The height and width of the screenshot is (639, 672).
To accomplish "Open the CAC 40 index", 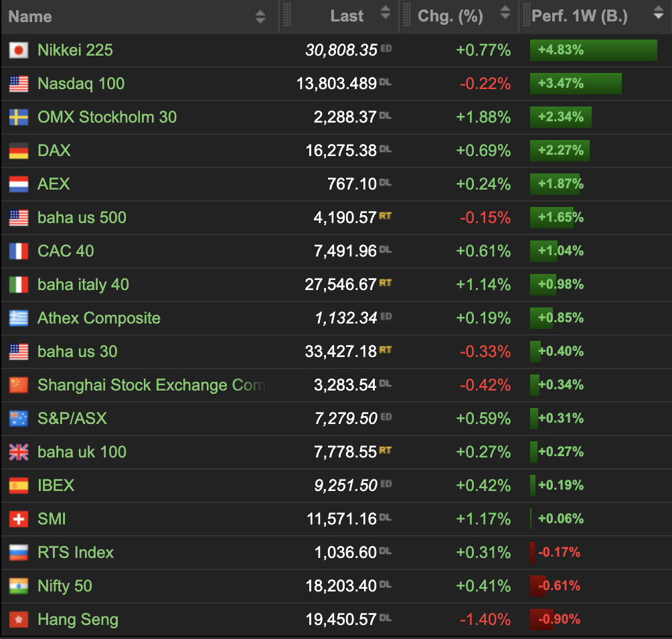I will 66,251.
